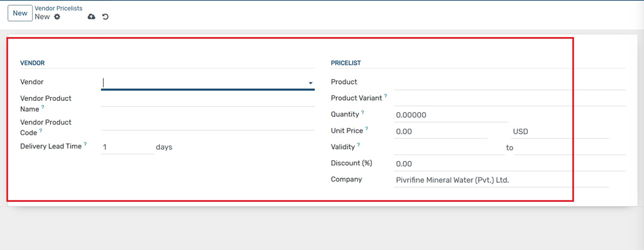Open the USD currency selector
The height and width of the screenshot is (250, 644).
click(560, 132)
